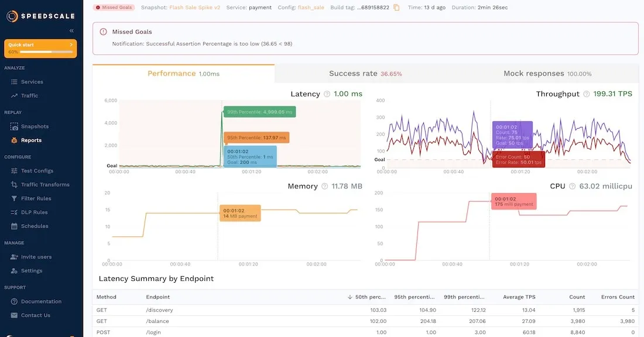Open the flash_sale config link
644x337 pixels.
coord(310,8)
